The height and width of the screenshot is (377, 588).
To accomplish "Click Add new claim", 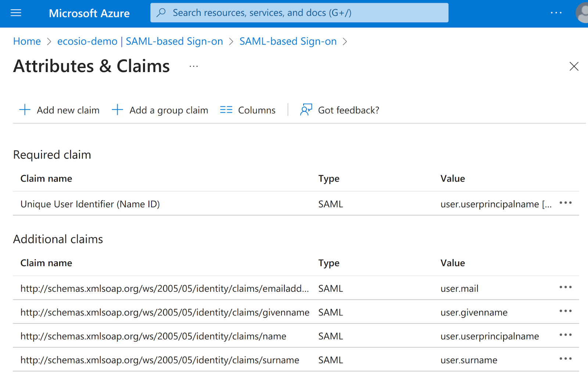I will coord(60,110).
